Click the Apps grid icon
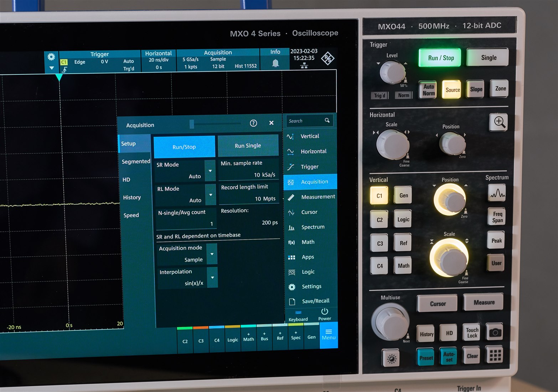 (x=291, y=257)
